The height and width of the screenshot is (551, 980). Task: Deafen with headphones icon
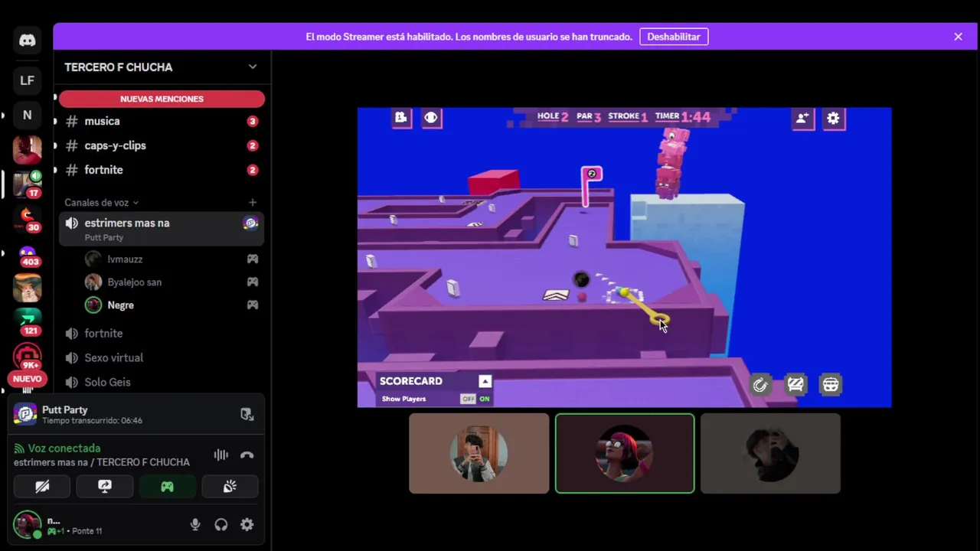[221, 525]
